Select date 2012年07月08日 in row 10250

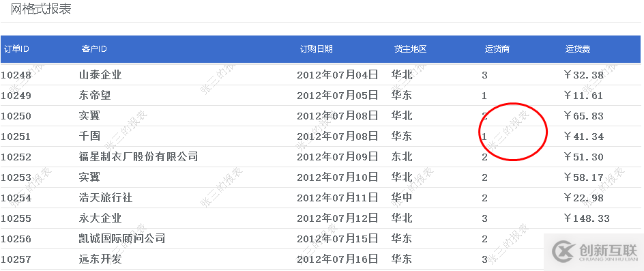click(337, 116)
